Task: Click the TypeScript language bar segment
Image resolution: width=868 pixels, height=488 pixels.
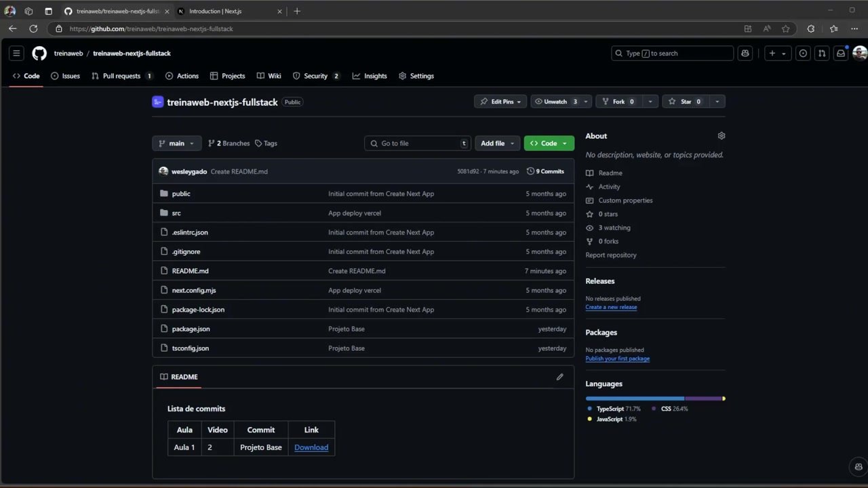Action: 635,399
